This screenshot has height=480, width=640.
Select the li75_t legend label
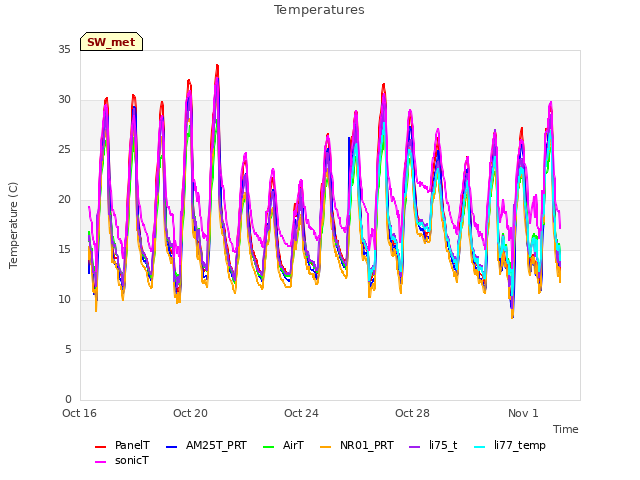(x=443, y=445)
